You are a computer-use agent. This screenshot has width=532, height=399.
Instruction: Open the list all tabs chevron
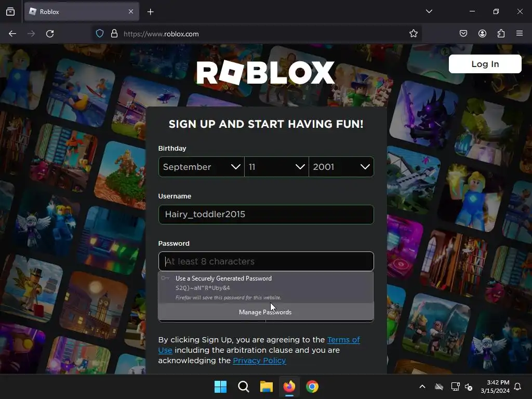pyautogui.click(x=429, y=11)
